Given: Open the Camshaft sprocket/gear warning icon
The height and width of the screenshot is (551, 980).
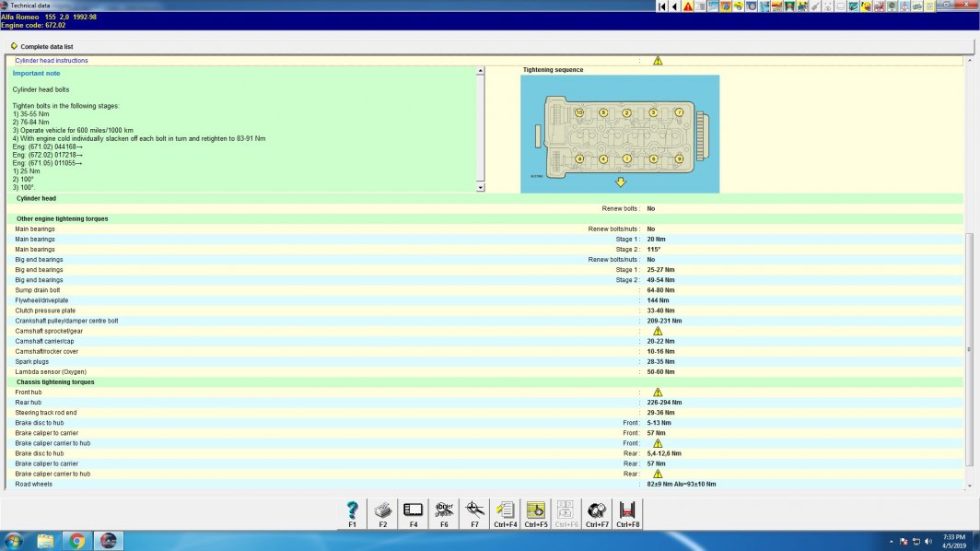Looking at the screenshot, I should tap(658, 331).
